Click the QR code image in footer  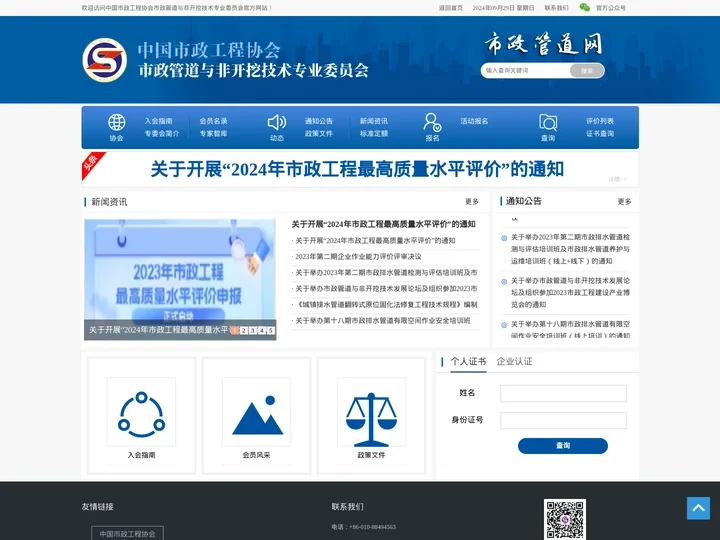pos(565,519)
